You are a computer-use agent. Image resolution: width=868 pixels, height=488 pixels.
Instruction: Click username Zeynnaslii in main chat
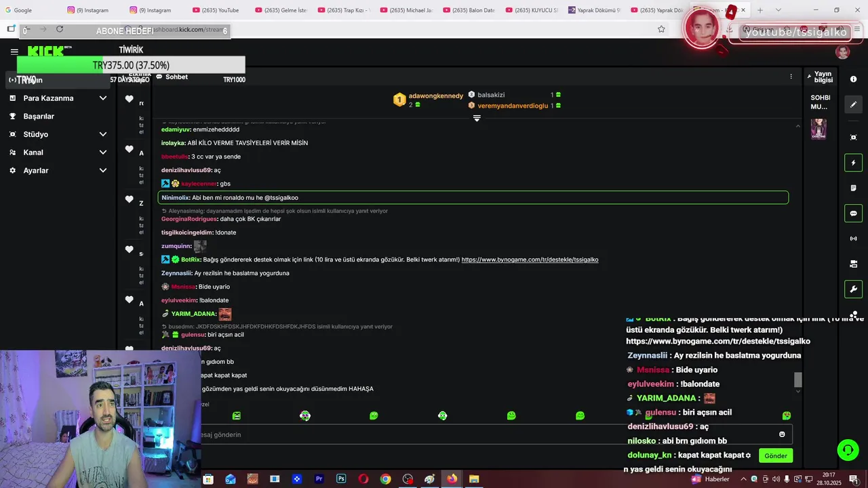point(176,273)
